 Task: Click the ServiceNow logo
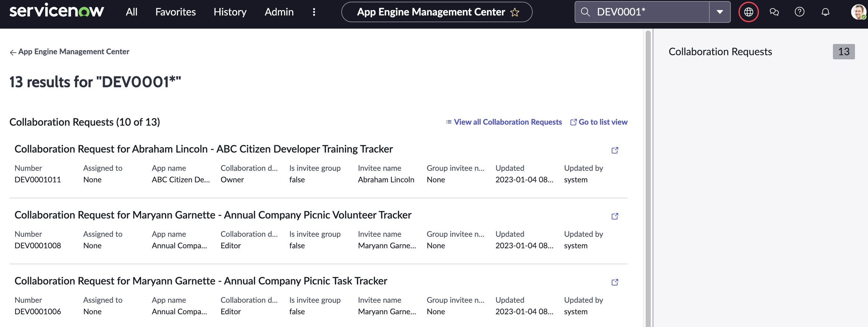[56, 11]
